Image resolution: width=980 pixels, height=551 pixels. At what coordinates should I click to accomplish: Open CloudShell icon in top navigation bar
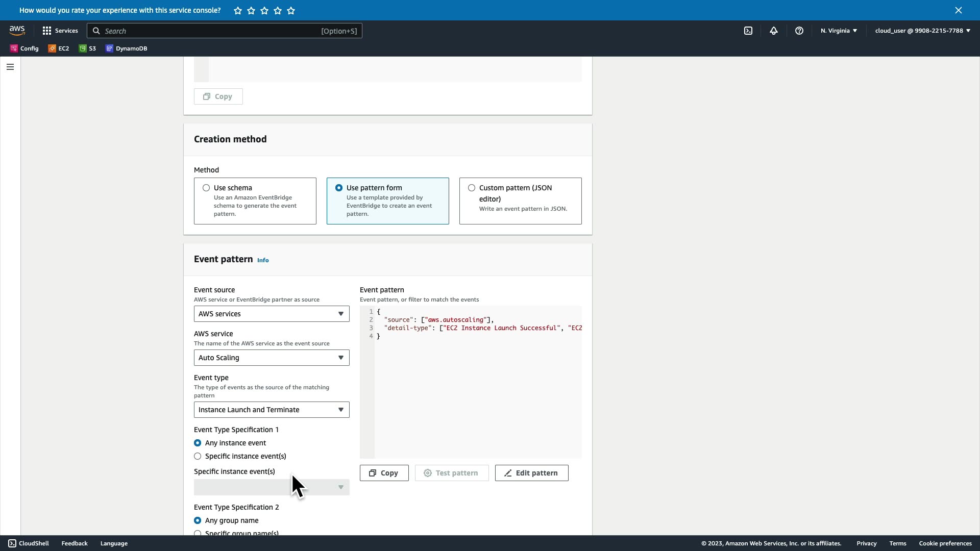pyautogui.click(x=748, y=31)
